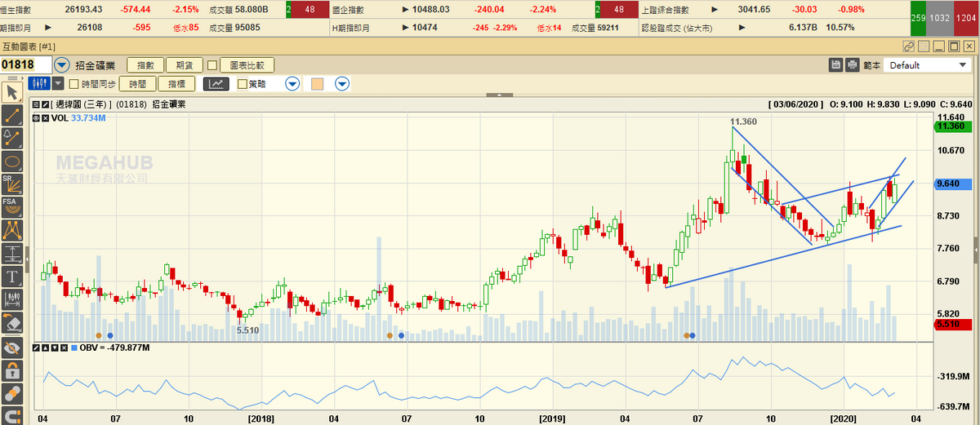Image resolution: width=980 pixels, height=425 pixels.
Task: Move OBV panel up with triangle icon
Action: (x=45, y=348)
